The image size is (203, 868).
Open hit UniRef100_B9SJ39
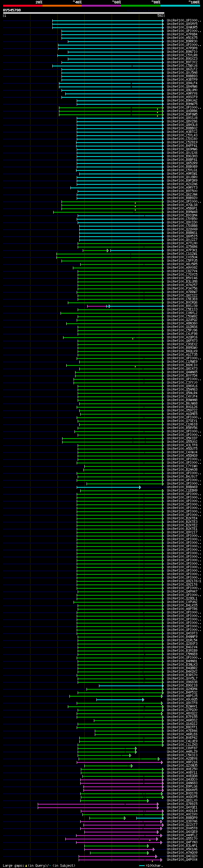(182, 306)
